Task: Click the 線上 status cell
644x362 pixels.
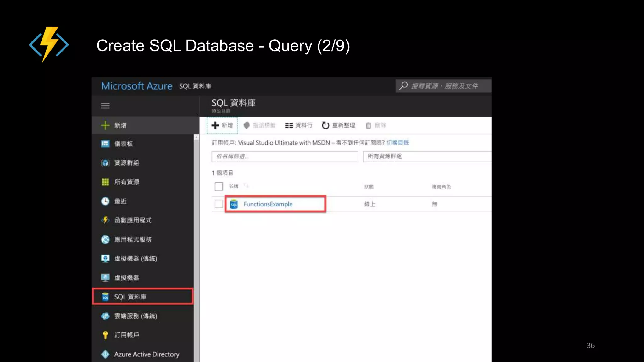Action: click(370, 204)
